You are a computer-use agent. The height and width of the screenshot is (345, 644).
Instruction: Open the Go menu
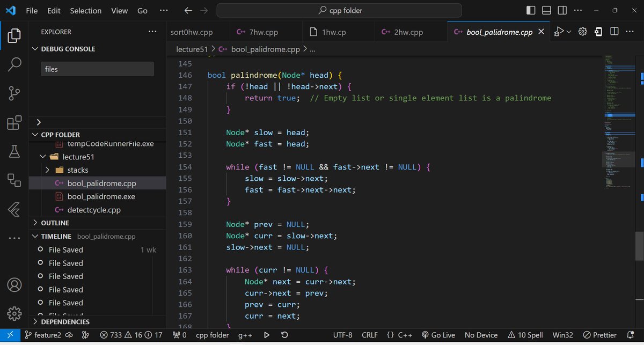(142, 10)
